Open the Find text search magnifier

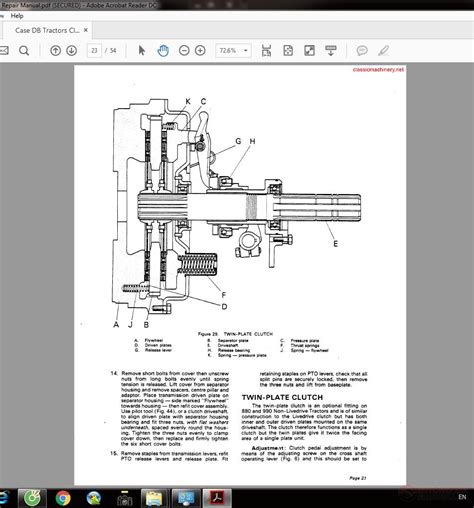pyautogui.click(x=24, y=51)
